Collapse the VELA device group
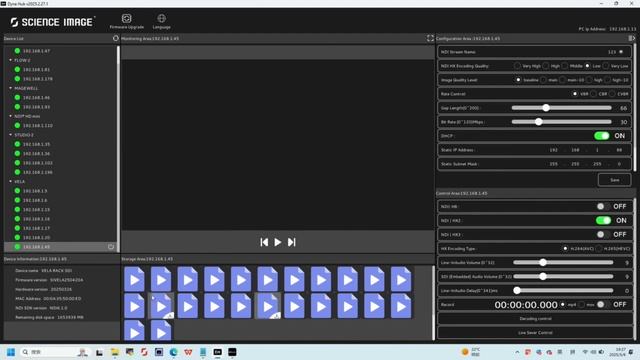Viewport: 640px width, 360px height. click(x=11, y=181)
